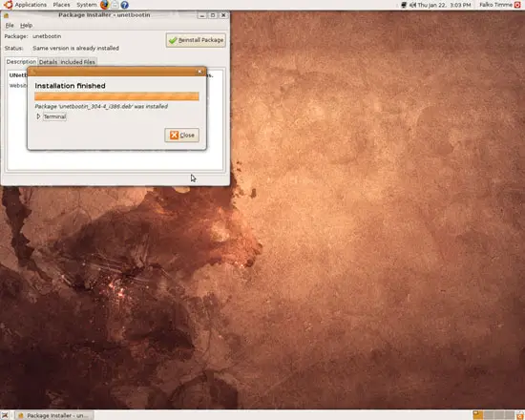This screenshot has height=420, width=525.
Task: Open the Help menu in Package Installer
Action: [x=26, y=25]
